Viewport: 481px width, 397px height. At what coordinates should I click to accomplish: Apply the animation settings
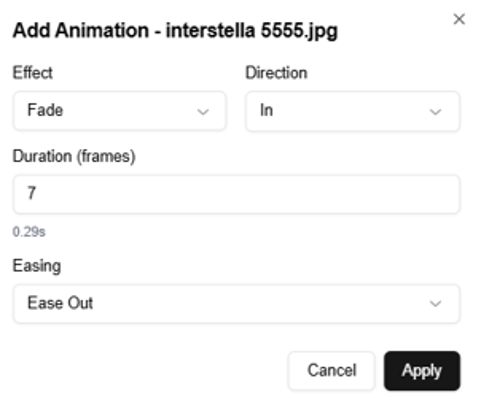[422, 370]
